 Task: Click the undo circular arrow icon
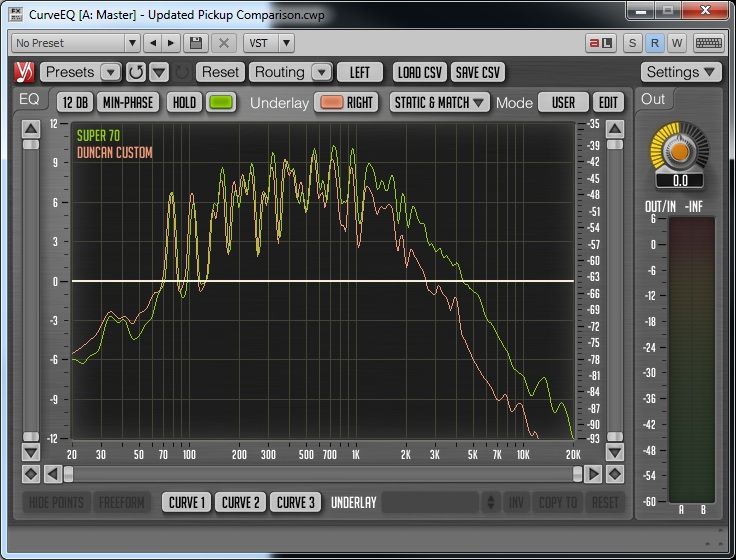pyautogui.click(x=136, y=72)
